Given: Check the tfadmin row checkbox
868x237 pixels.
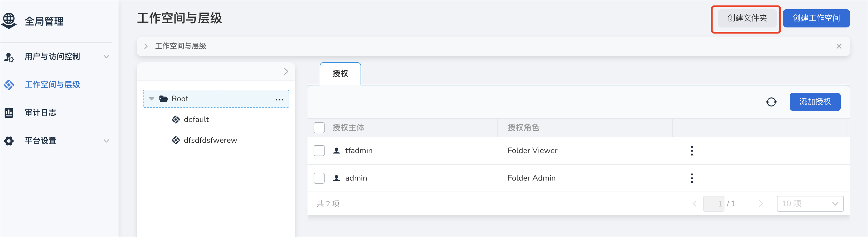Looking at the screenshot, I should pyautogui.click(x=319, y=151).
